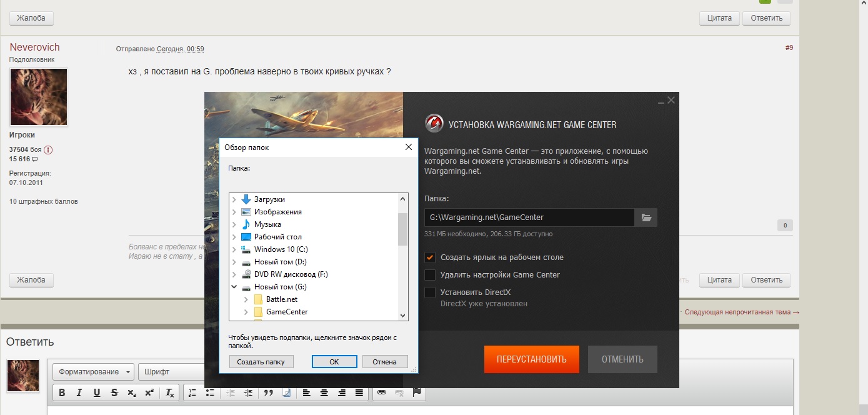Click the ОТМЕНИТЬ button in installer

click(x=622, y=359)
